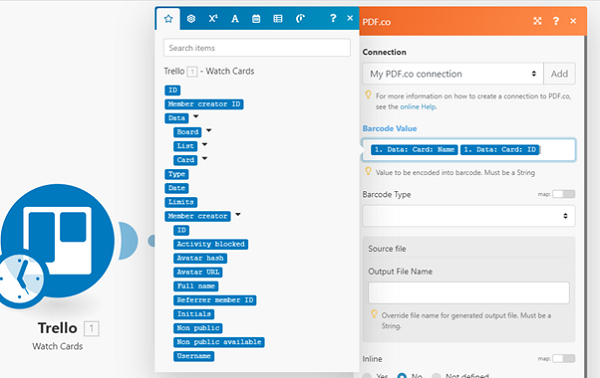Open text and binary functions tab
This screenshot has height=378, width=600.
pos(235,18)
